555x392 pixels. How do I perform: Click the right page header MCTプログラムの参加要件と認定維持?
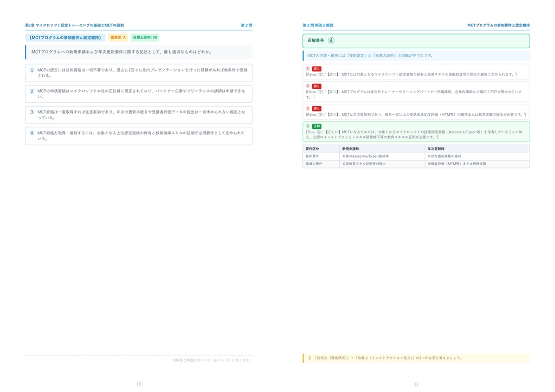(499, 25)
